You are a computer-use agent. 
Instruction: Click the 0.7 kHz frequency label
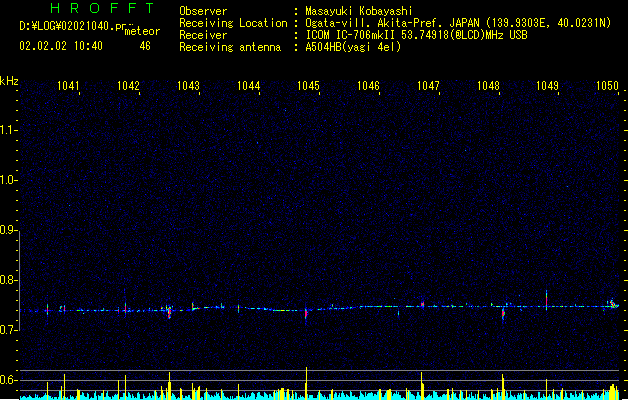8,330
